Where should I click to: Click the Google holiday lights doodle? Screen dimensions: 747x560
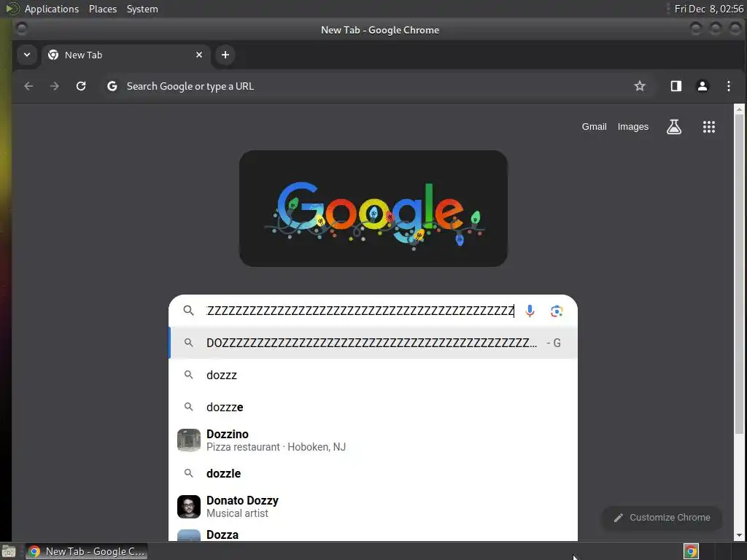point(373,209)
